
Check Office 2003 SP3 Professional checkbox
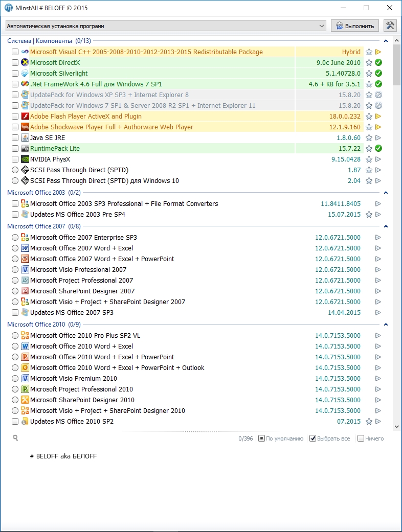15,203
